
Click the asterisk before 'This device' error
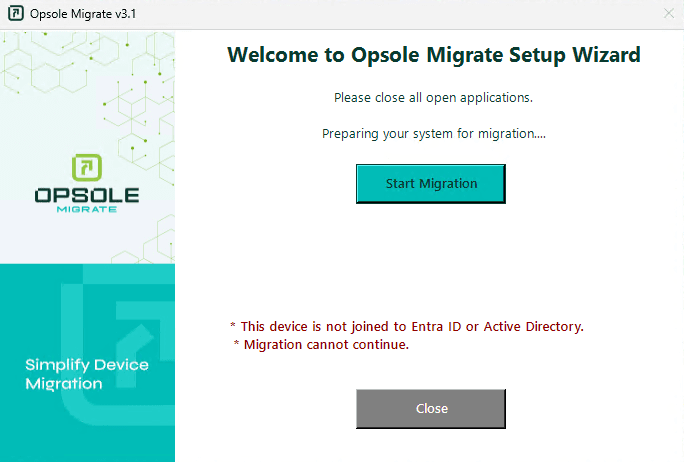[x=233, y=325]
